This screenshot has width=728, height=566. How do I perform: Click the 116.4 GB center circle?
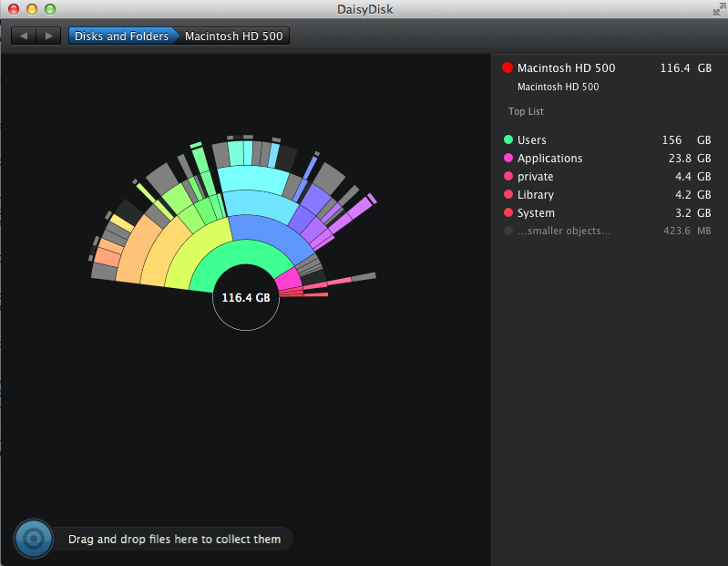coord(246,298)
